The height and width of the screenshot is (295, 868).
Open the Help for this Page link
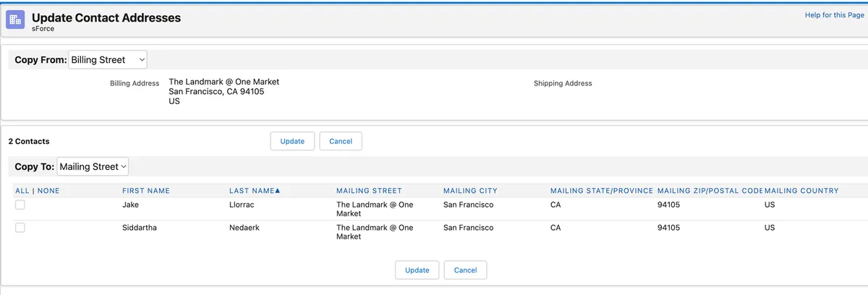pyautogui.click(x=834, y=15)
